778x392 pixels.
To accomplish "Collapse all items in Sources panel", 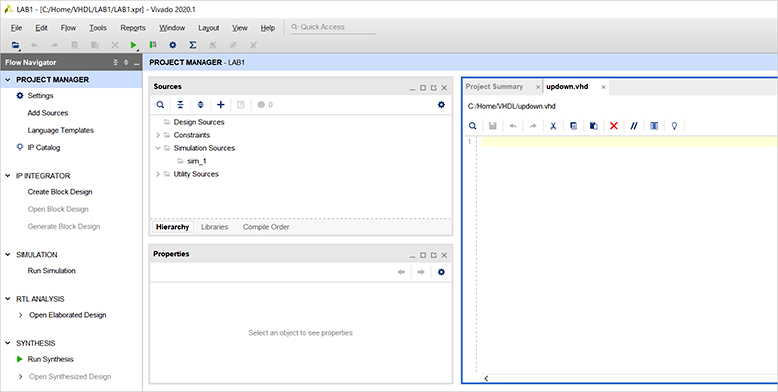I will (181, 105).
